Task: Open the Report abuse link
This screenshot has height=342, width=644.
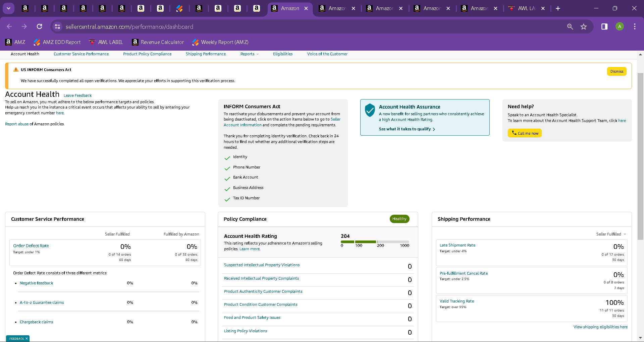Action: [17, 124]
